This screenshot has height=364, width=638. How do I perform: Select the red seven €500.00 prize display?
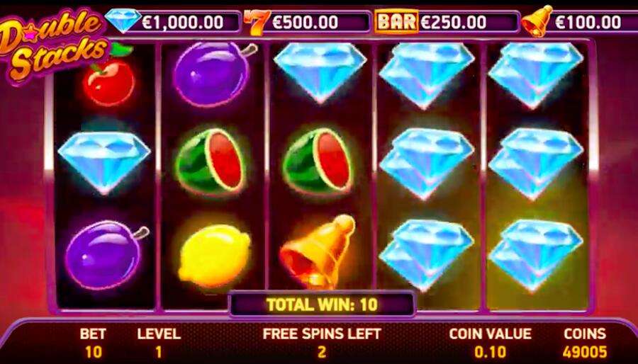(307, 22)
